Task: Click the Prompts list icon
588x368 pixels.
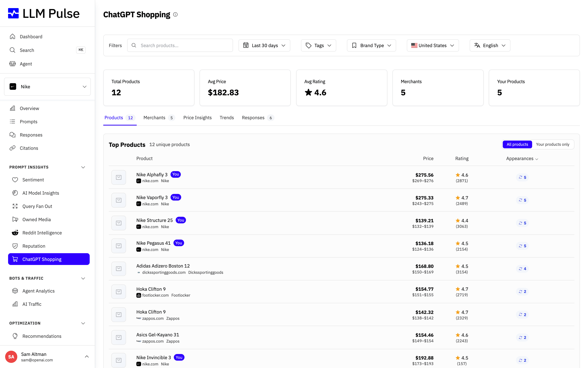Action: pos(13,121)
